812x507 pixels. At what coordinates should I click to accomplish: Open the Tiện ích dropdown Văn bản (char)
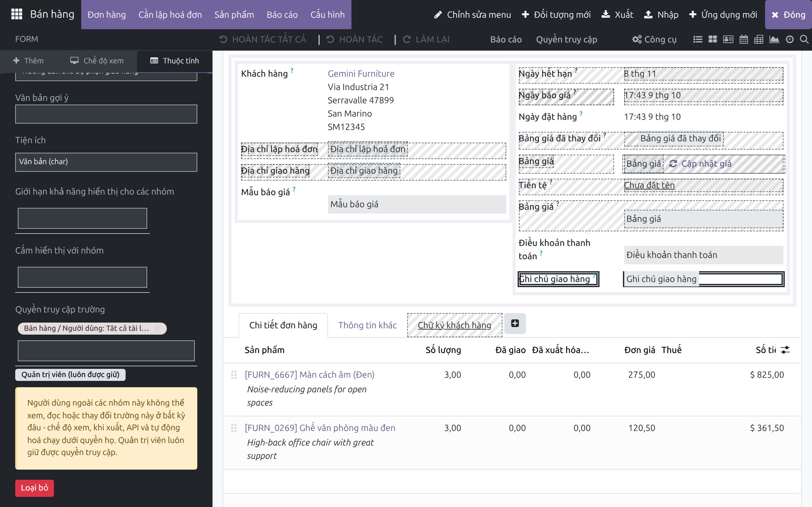pyautogui.click(x=106, y=162)
